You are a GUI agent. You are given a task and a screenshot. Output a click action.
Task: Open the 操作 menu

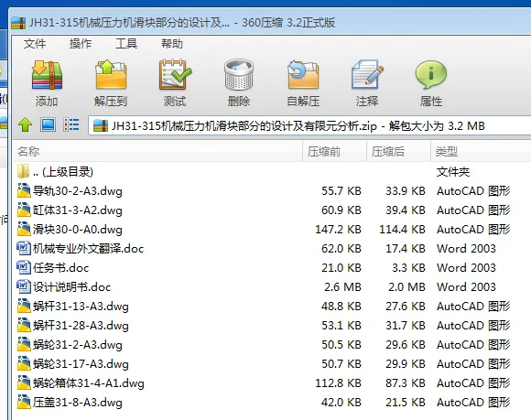point(81,44)
